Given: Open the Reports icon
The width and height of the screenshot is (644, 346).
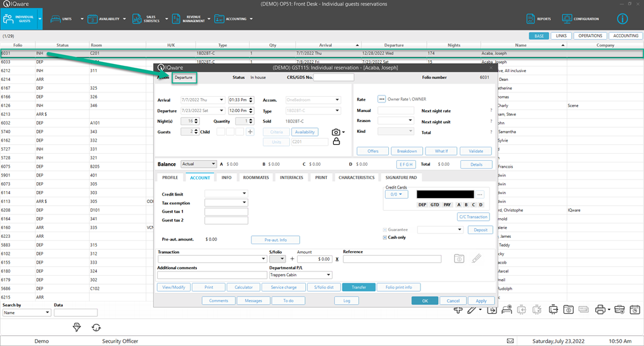Looking at the screenshot, I should pos(531,19).
